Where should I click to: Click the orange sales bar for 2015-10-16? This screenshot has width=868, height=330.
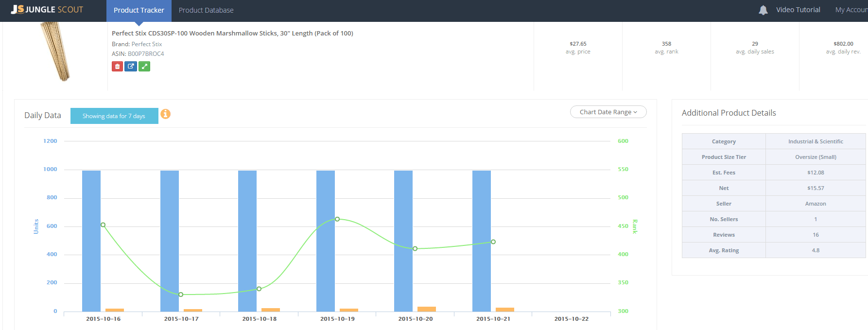pos(115,310)
